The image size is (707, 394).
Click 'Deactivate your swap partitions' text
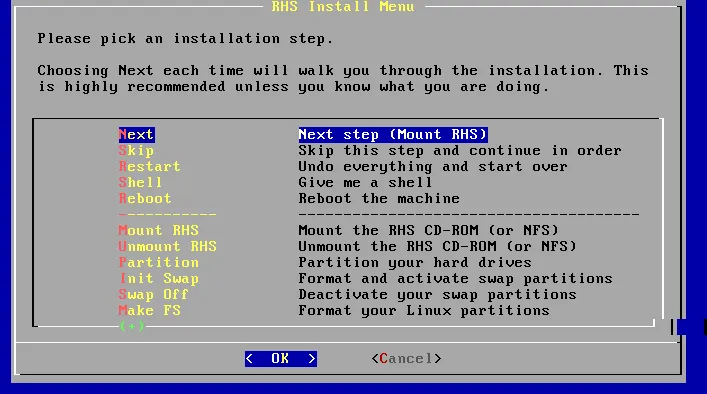click(437, 294)
